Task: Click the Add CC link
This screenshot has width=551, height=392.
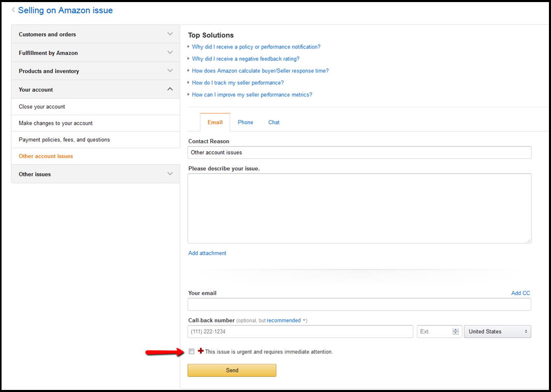Action: [520, 293]
